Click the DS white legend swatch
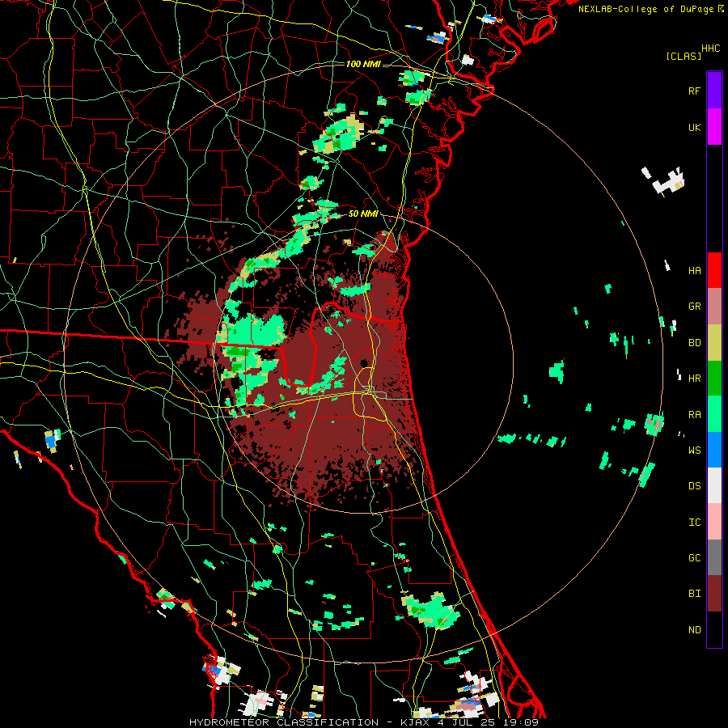728x728 pixels. (x=714, y=486)
